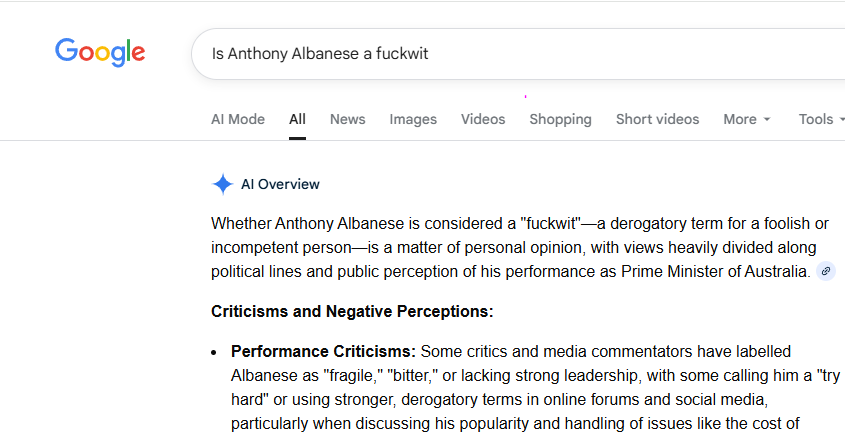Screen dimensions: 845x440
Task: Click the 'Performance Criticisms:' bold label
Action: 323,352
